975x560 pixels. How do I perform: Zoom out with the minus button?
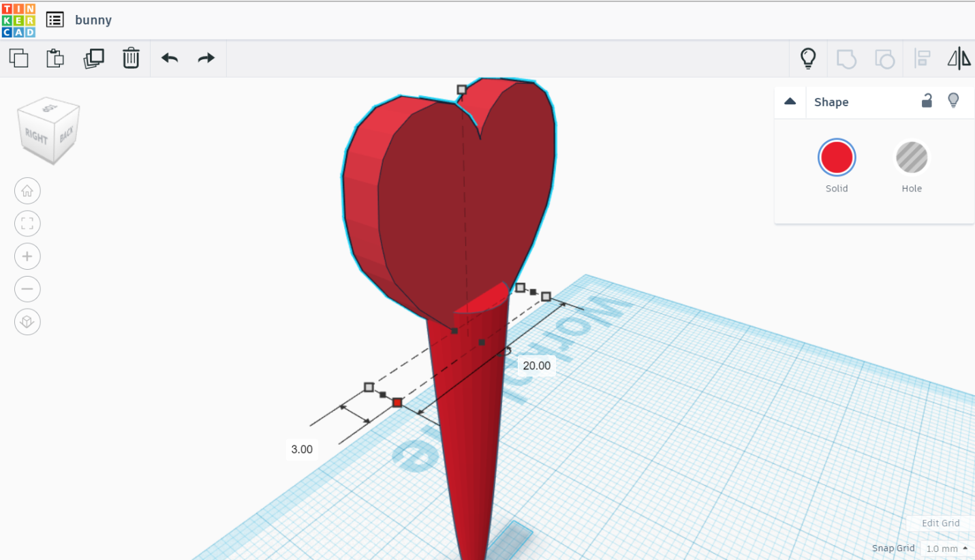click(x=27, y=289)
